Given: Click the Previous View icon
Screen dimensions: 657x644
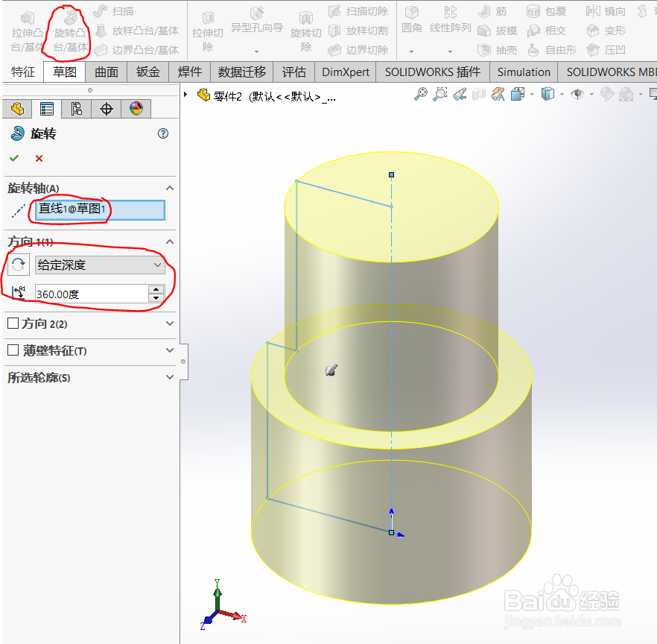Looking at the screenshot, I should click(460, 95).
